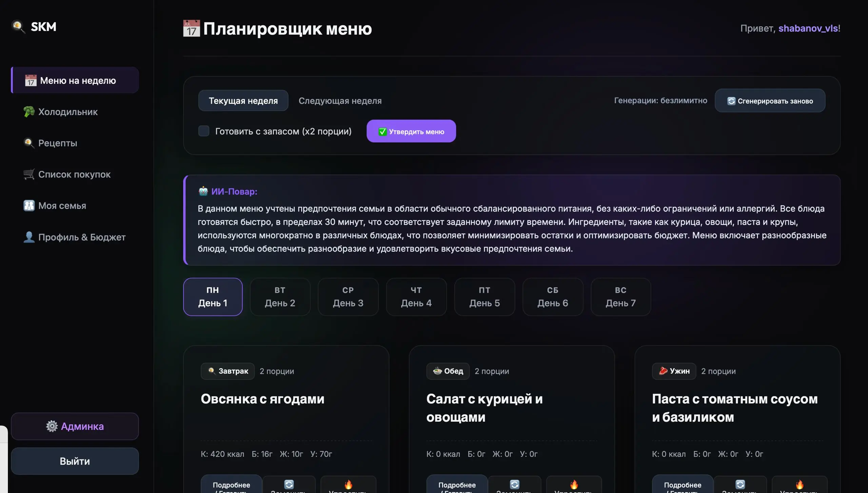
Task: Switch to Следующая неделя tab
Action: [340, 100]
